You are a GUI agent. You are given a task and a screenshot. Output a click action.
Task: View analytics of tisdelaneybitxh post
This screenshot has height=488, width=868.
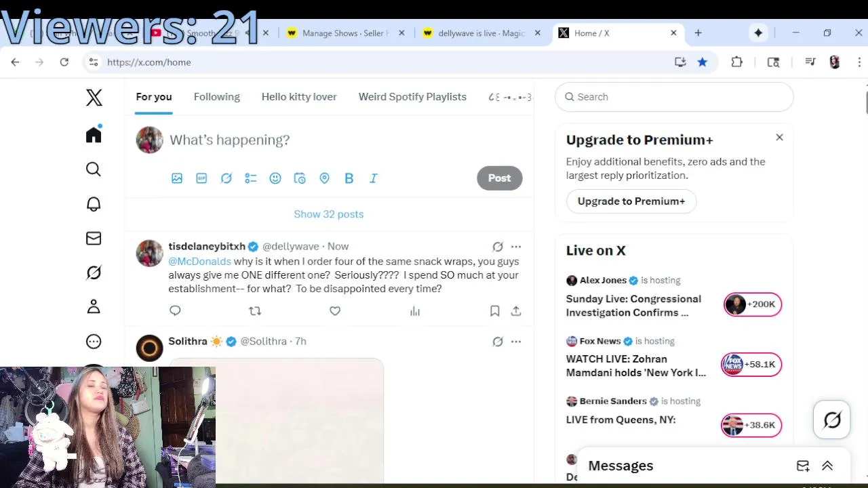pos(415,311)
